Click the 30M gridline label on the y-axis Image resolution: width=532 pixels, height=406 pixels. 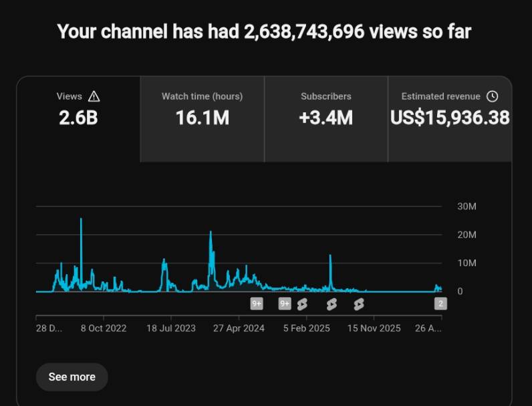coord(467,207)
